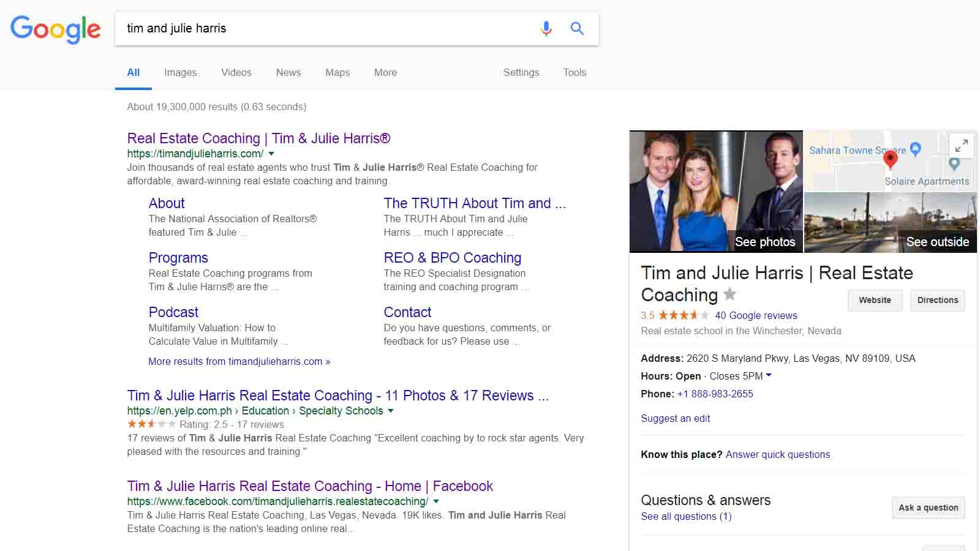Click the Sahara Towne Square map marker
980x551 pixels.
tap(916, 149)
